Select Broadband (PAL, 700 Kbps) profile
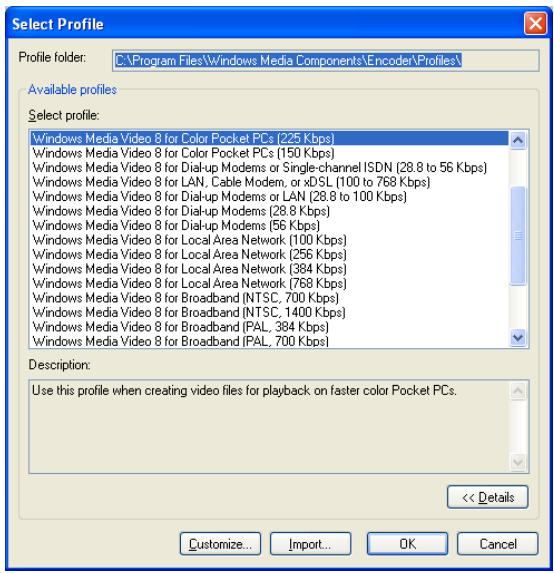554x573 pixels. pyautogui.click(x=269, y=341)
